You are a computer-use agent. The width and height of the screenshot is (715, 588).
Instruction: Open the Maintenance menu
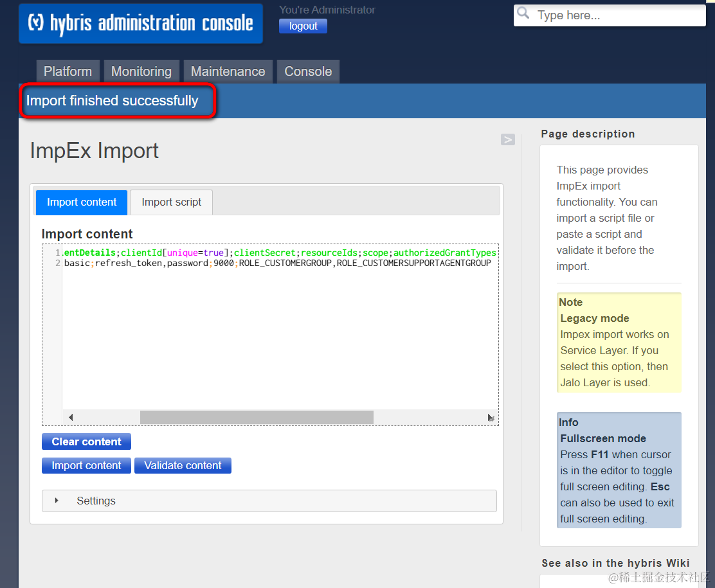(228, 71)
